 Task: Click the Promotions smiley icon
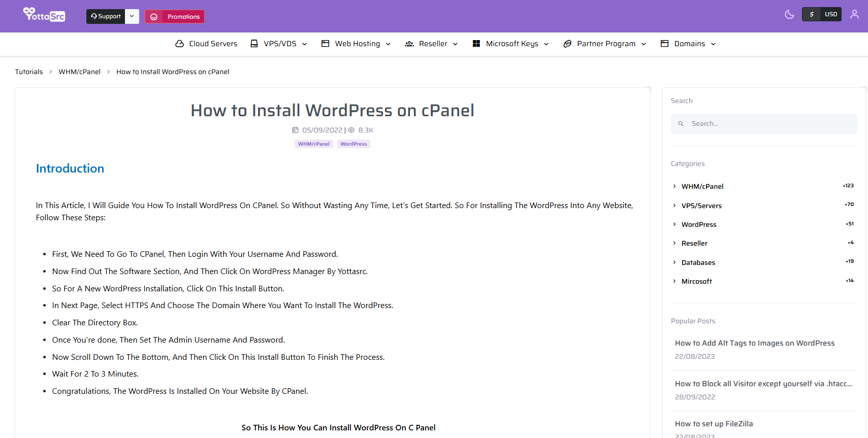click(x=154, y=17)
